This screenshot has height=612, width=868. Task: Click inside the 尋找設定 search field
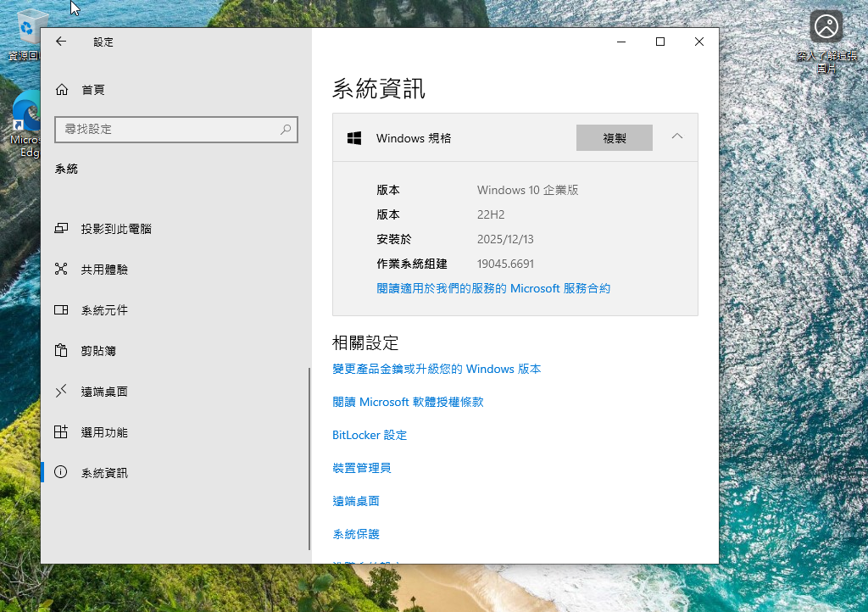coord(165,130)
